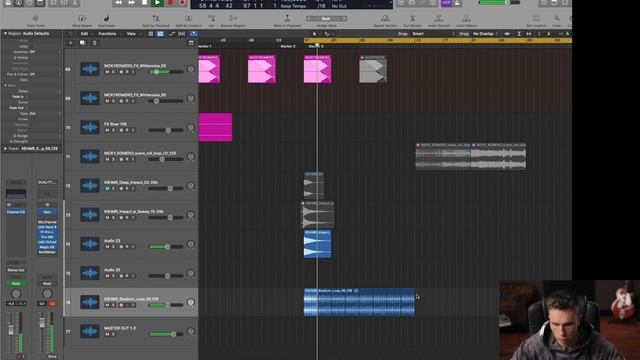The width and height of the screenshot is (640, 360).
Task: Click the Insert Section toolbar icon
Action: 439,18
